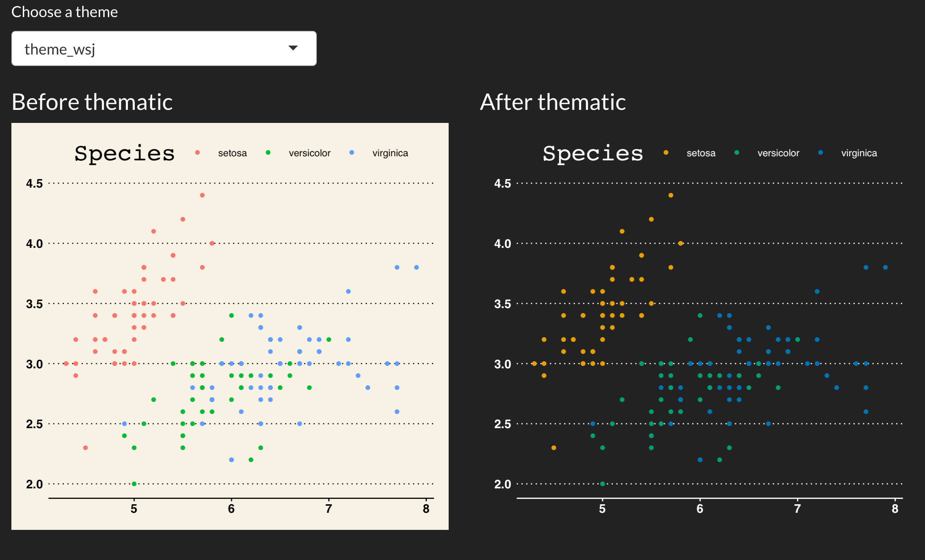The width and height of the screenshot is (925, 560).
Task: Click 'Species' legend title in right plot
Action: [x=593, y=153]
